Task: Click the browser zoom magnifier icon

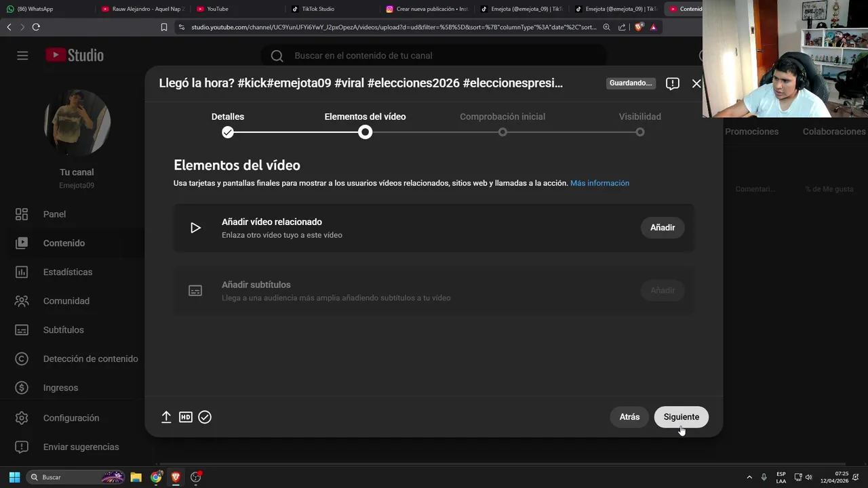Action: point(606,27)
